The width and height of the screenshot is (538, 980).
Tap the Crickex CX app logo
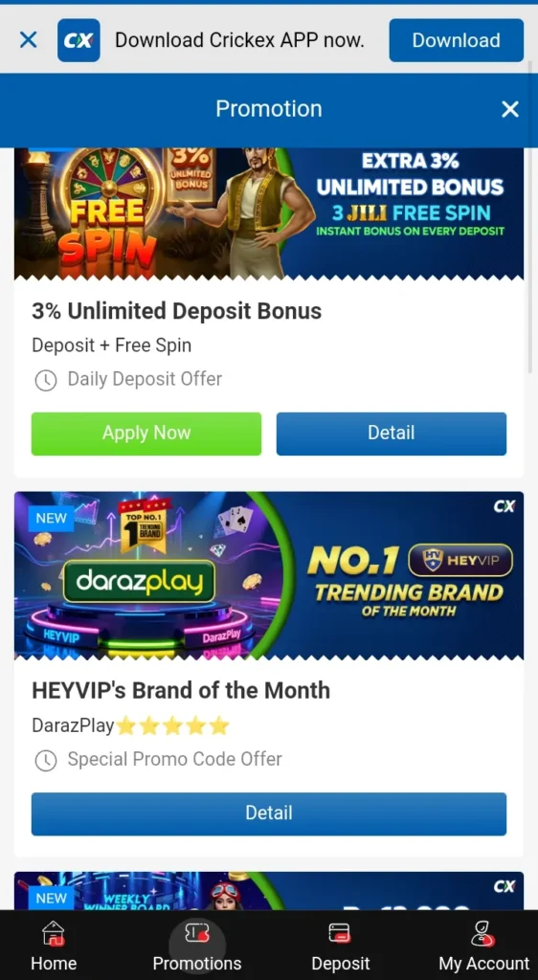(78, 40)
